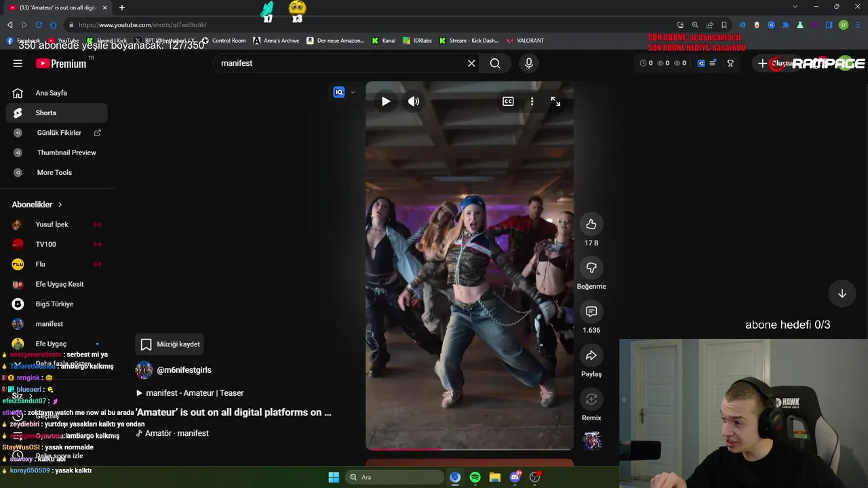Open the sound thumbnail below Remix
Image resolution: width=868 pixels, height=488 pixels.
[x=591, y=441]
